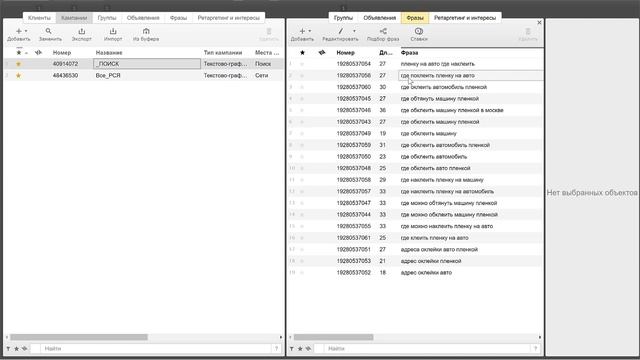Switch to right panel Объявления tab
Image resolution: width=640 pixels, height=360 pixels.
tap(380, 18)
